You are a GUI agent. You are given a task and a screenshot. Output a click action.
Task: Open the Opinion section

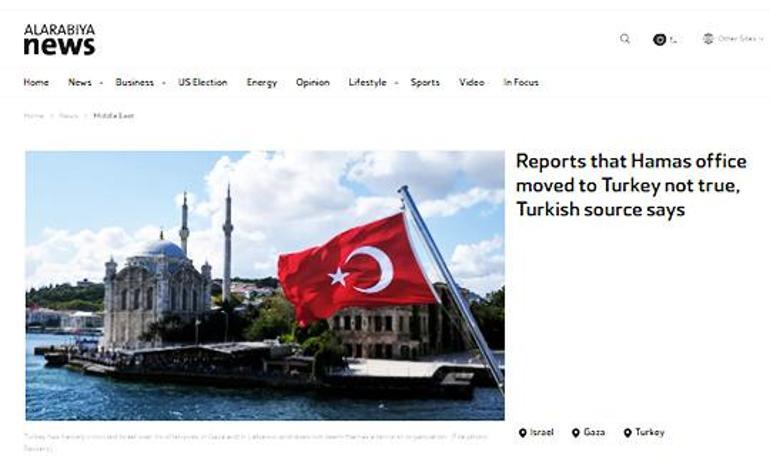pyautogui.click(x=313, y=82)
